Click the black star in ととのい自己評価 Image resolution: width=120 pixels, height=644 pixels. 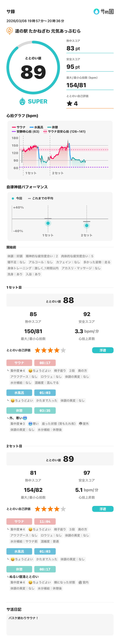point(69,103)
